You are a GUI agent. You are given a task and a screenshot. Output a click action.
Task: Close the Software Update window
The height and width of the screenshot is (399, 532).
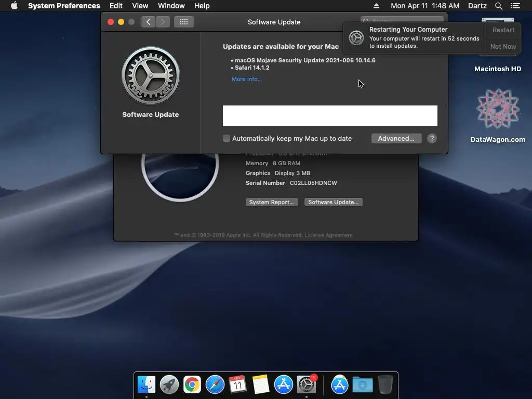click(x=111, y=22)
